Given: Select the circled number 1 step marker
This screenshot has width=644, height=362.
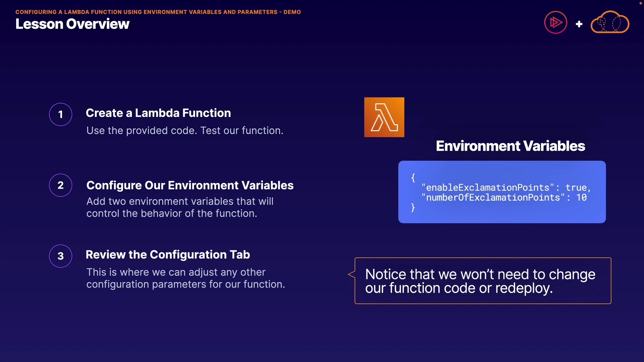Looking at the screenshot, I should pos(61,114).
